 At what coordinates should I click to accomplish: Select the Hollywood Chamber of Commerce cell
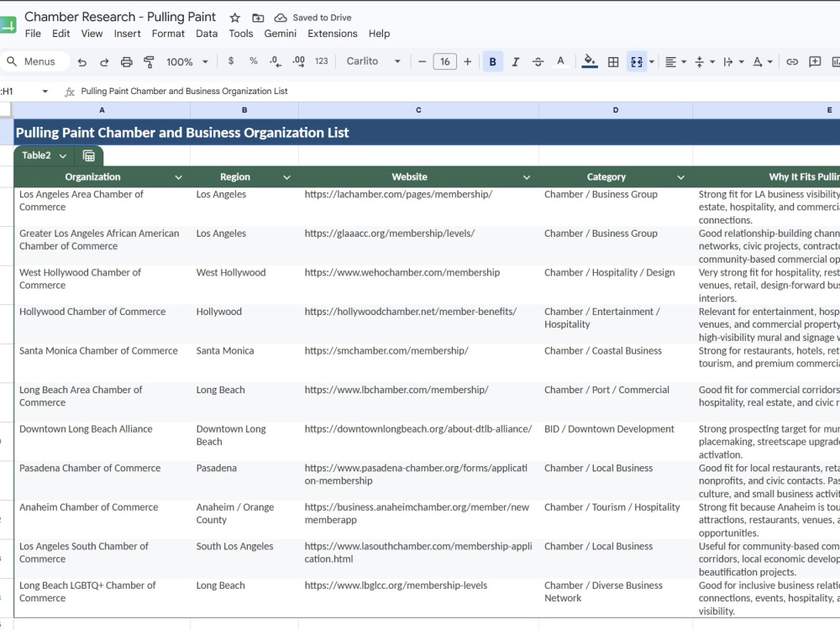point(102,324)
